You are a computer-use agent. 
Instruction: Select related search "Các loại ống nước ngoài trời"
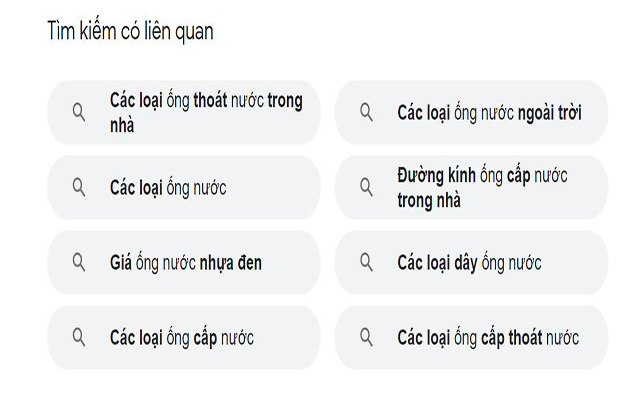[x=488, y=113]
